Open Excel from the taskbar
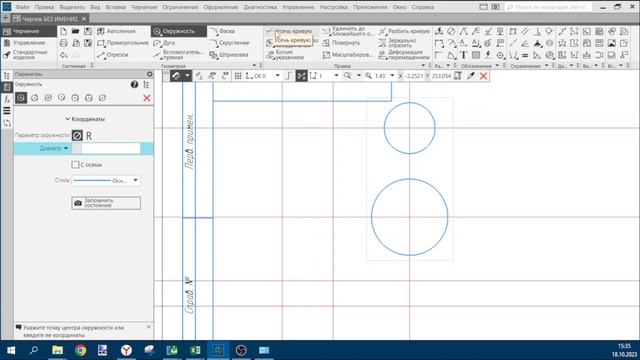The height and width of the screenshot is (360, 640). point(195,350)
